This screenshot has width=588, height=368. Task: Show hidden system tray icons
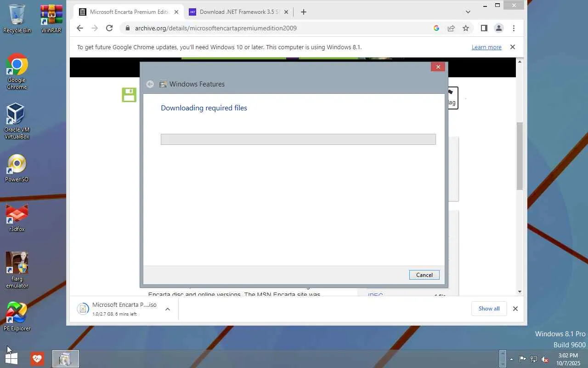tap(511, 359)
